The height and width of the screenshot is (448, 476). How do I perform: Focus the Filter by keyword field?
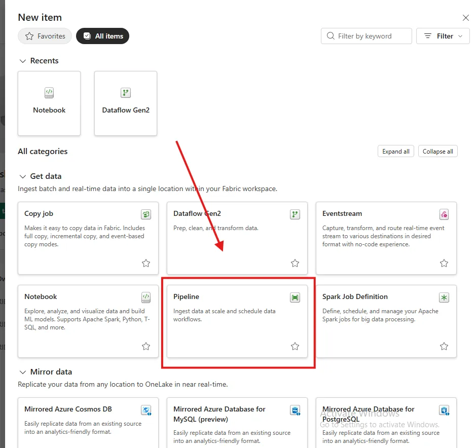coord(367,36)
